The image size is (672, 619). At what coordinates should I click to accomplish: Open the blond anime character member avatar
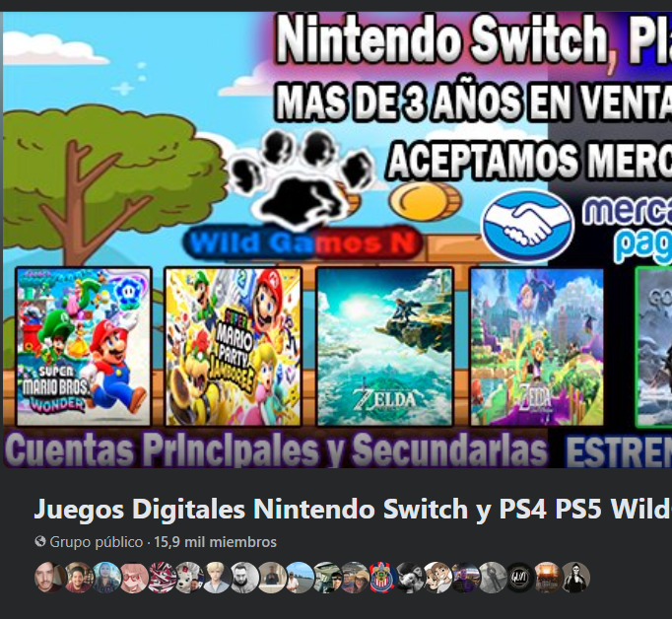coord(217,578)
